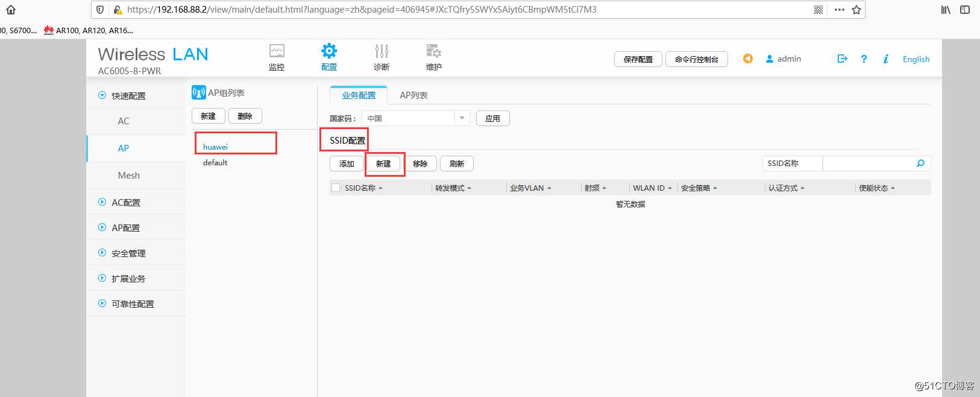Open the SSID名称 search filter dropdown

pyautogui.click(x=792, y=164)
